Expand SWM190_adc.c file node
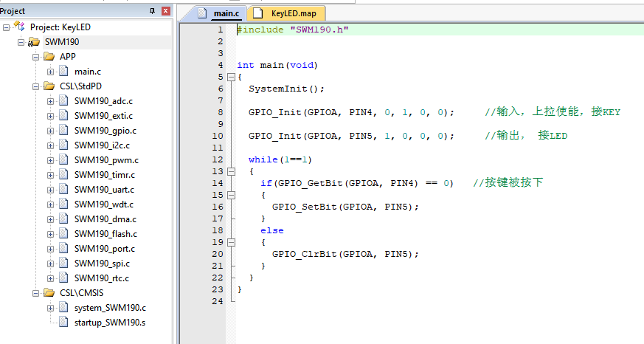This screenshot has width=644, height=344. click(50, 102)
